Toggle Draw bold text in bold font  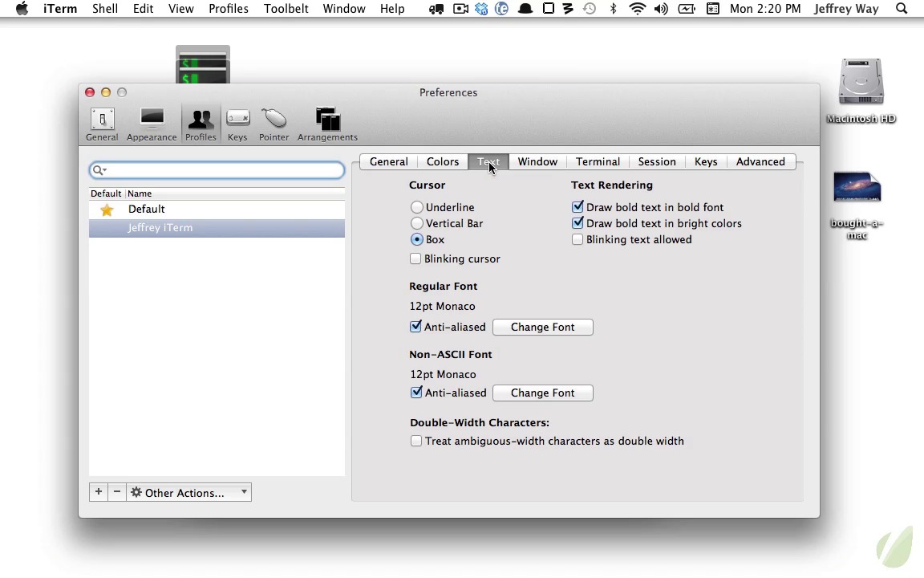coord(577,207)
